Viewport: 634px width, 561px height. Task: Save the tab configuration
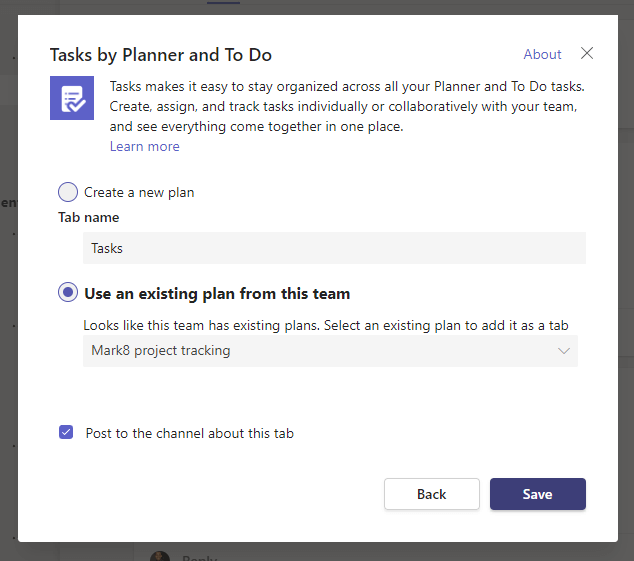(538, 494)
